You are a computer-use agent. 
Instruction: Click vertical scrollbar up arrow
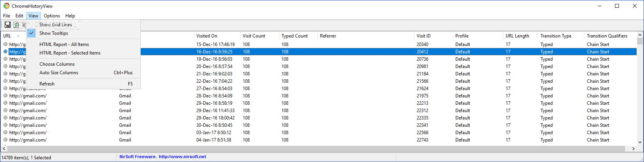pos(640,35)
